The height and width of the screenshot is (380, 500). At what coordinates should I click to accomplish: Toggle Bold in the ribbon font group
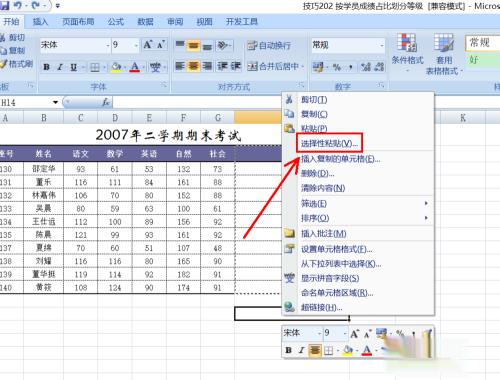pos(47,67)
